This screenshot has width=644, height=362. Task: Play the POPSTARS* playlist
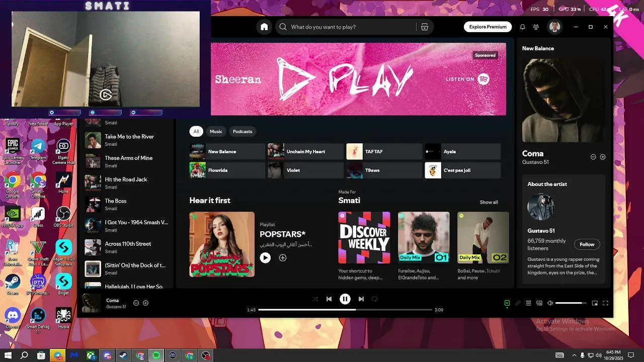265,258
